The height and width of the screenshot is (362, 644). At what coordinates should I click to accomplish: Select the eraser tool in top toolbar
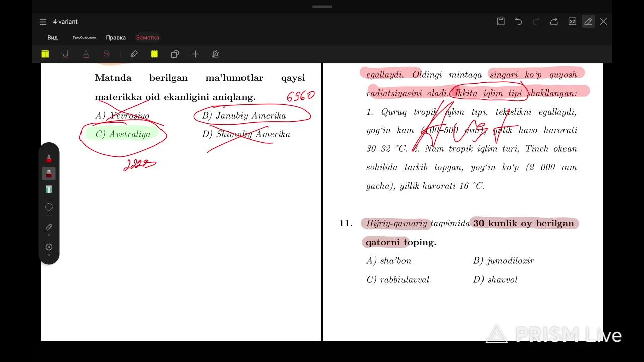[134, 54]
